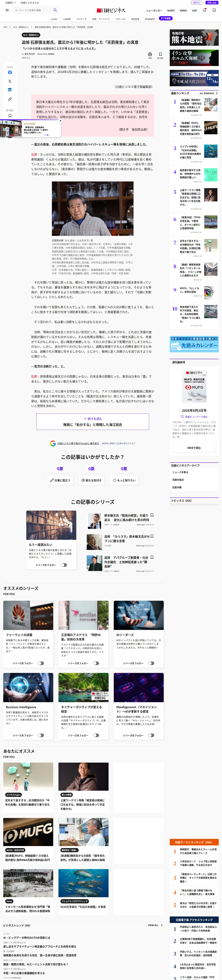Screen dimensions: 222x980
Task: Toggle series follow for 正念場のアステラス
Action: [x=96, y=663]
